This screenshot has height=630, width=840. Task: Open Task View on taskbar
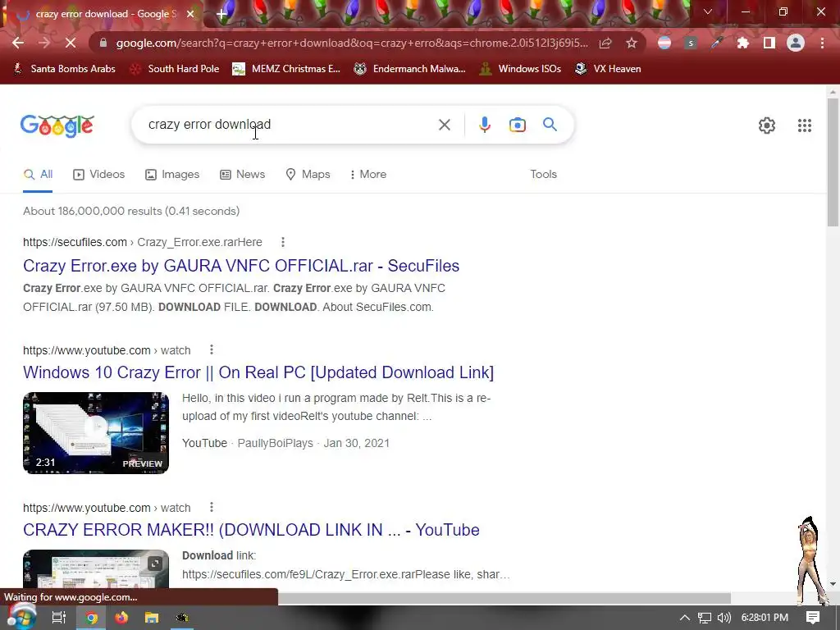(x=59, y=618)
